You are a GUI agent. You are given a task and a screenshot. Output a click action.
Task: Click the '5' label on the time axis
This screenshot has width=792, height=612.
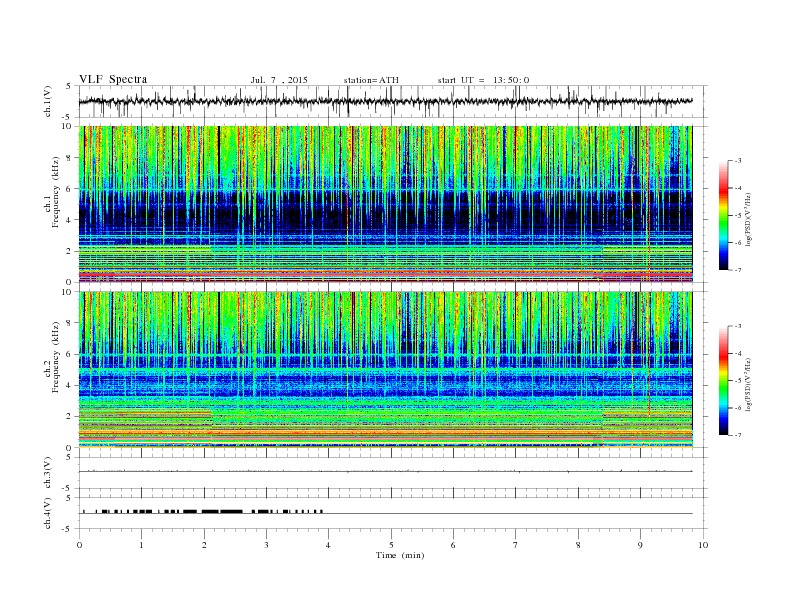coord(391,545)
